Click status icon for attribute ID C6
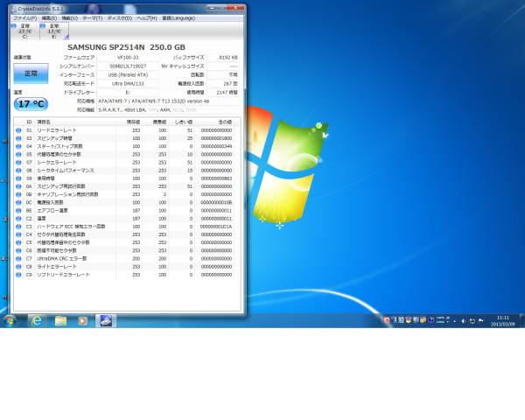The height and width of the screenshot is (420, 525). pyautogui.click(x=18, y=251)
